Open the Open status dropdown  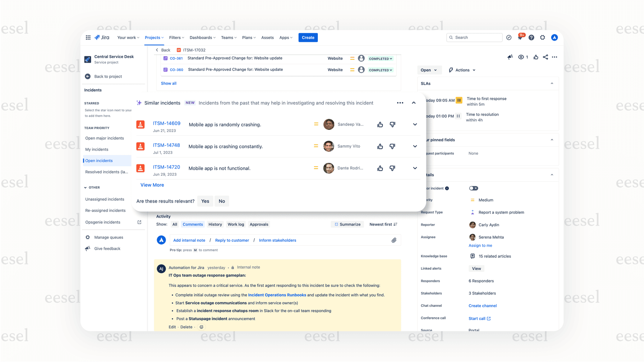(x=428, y=70)
